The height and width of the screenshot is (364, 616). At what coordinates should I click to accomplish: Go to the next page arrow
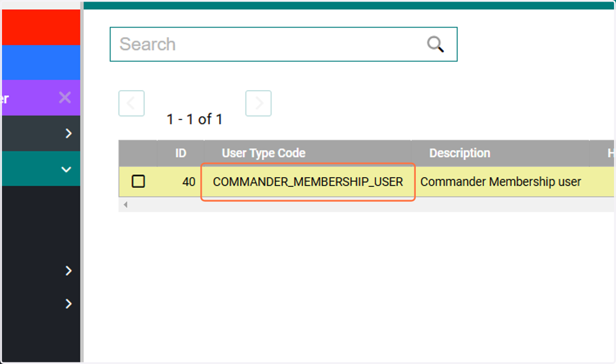coord(258,103)
